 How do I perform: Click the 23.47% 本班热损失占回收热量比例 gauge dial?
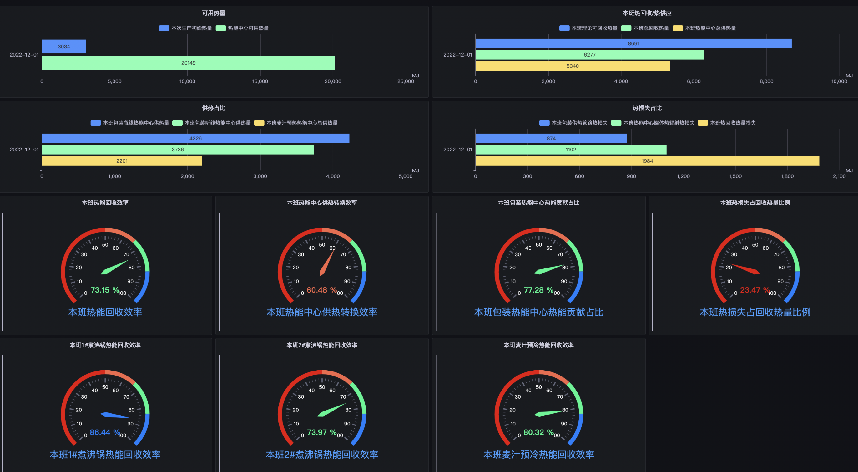click(754, 269)
